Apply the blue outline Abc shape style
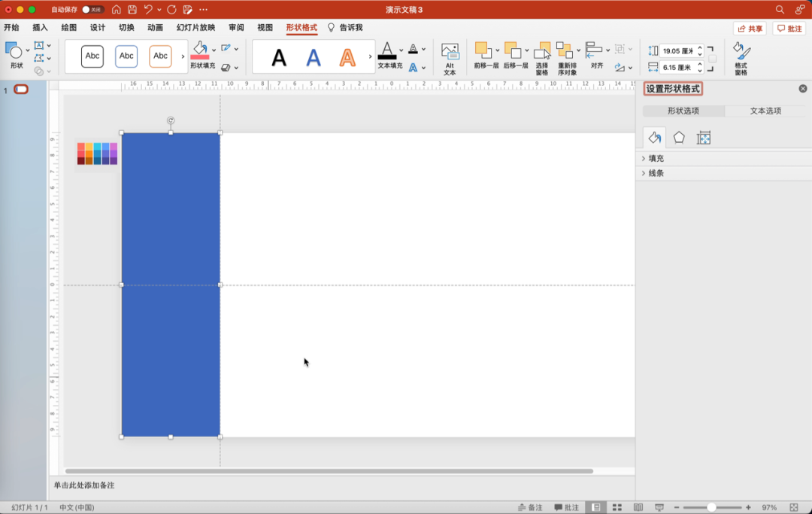Viewport: 812px width, 514px height. 126,56
